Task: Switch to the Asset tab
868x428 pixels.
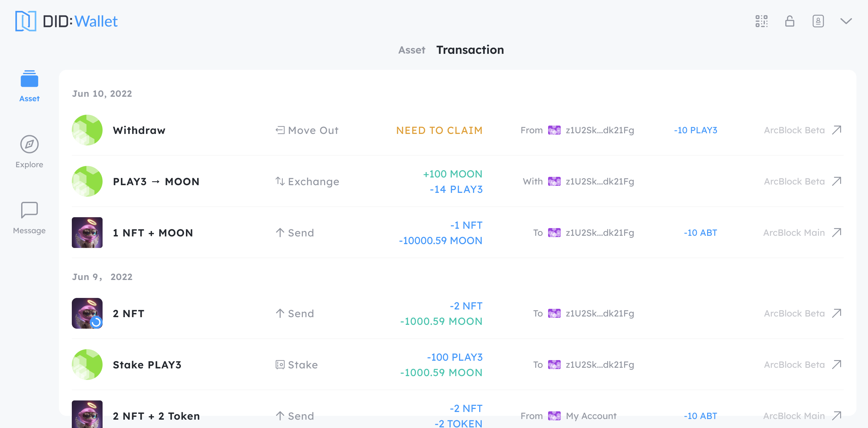Action: click(x=412, y=50)
